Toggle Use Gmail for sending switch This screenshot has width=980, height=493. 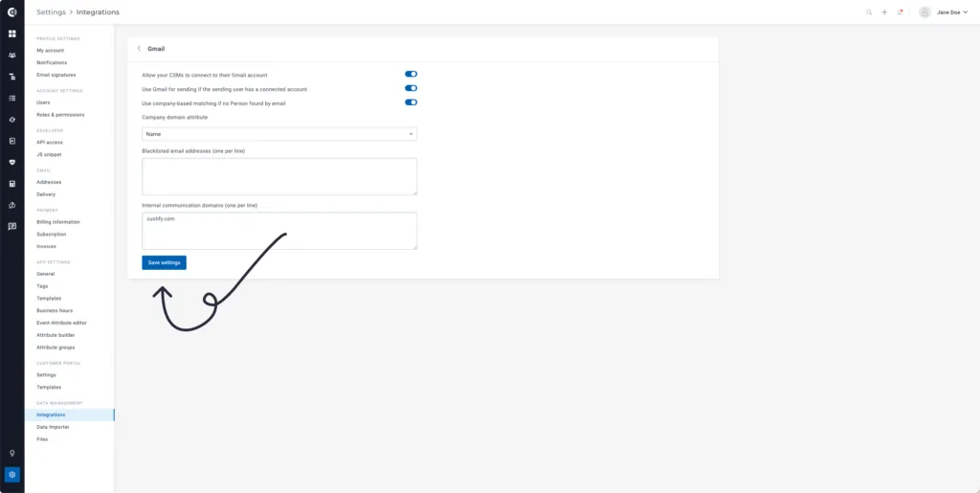tap(411, 89)
